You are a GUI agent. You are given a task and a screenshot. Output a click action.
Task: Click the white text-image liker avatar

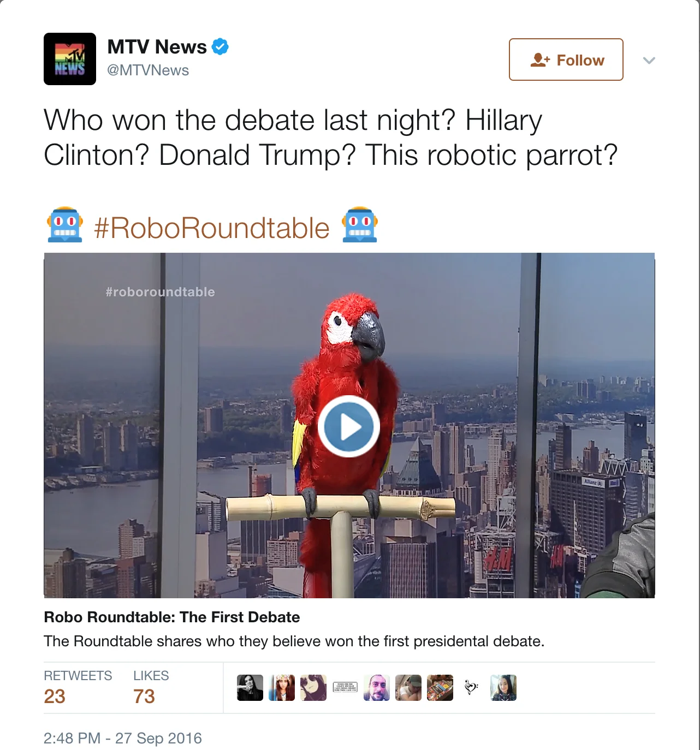click(345, 688)
